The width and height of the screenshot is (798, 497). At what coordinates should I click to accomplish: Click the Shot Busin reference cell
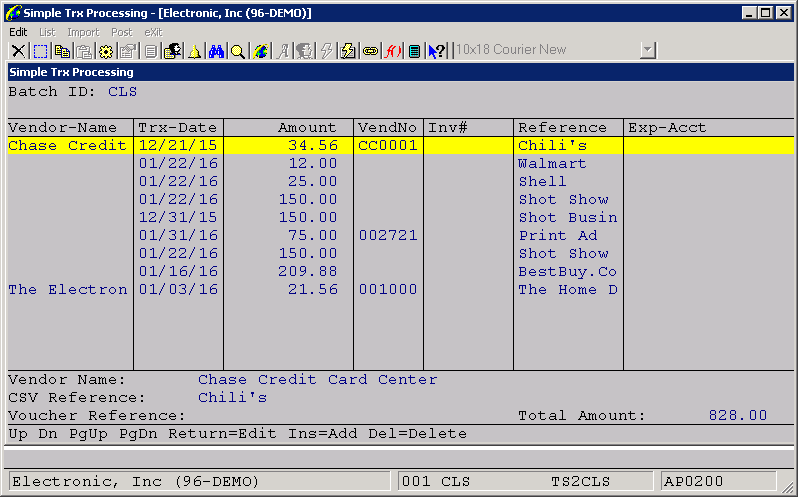(568, 218)
